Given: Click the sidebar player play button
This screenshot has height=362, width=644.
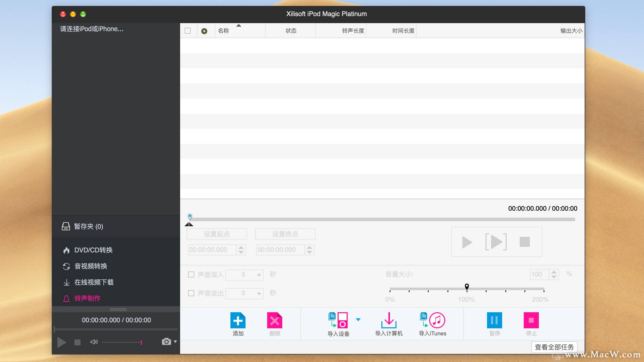Looking at the screenshot, I should click(61, 342).
